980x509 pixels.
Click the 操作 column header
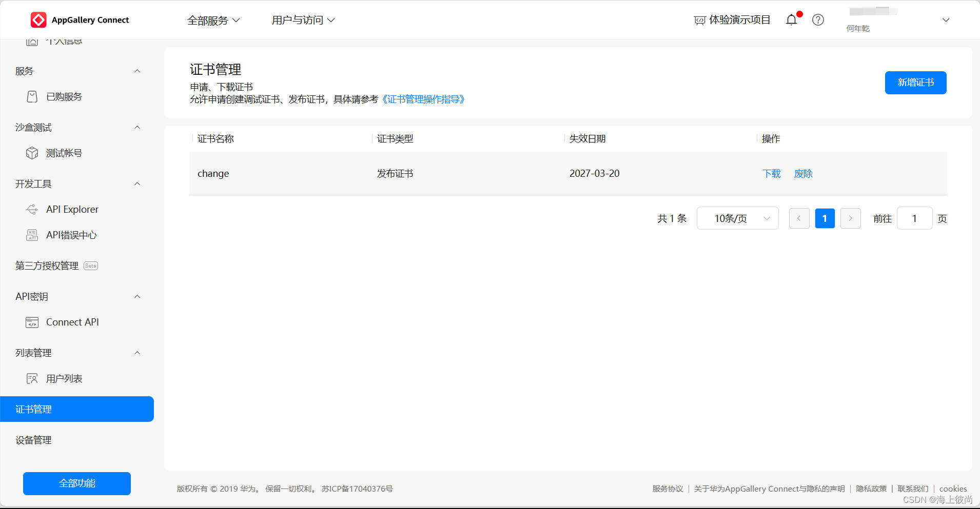pyautogui.click(x=771, y=139)
